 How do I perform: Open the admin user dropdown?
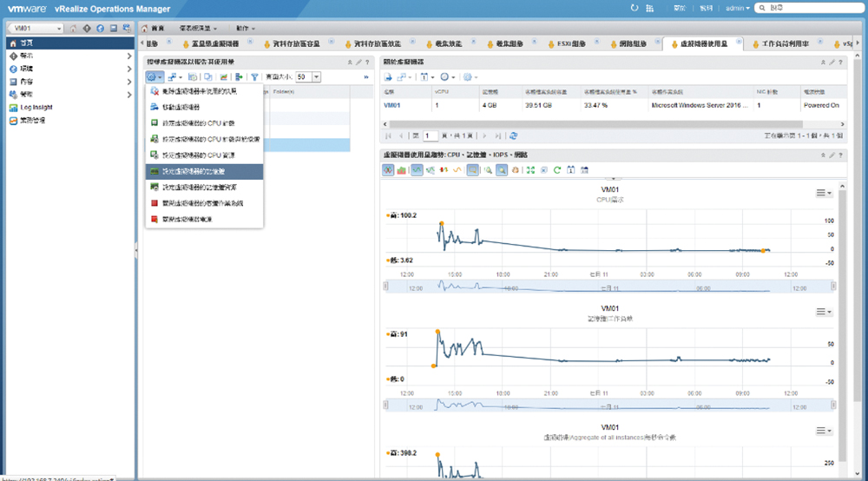pyautogui.click(x=737, y=8)
